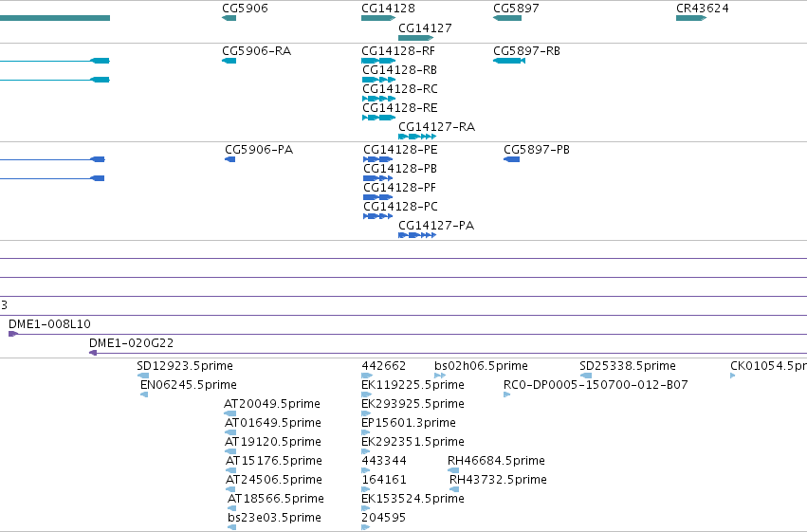Open EST AT19120.5prime label

[x=273, y=442]
